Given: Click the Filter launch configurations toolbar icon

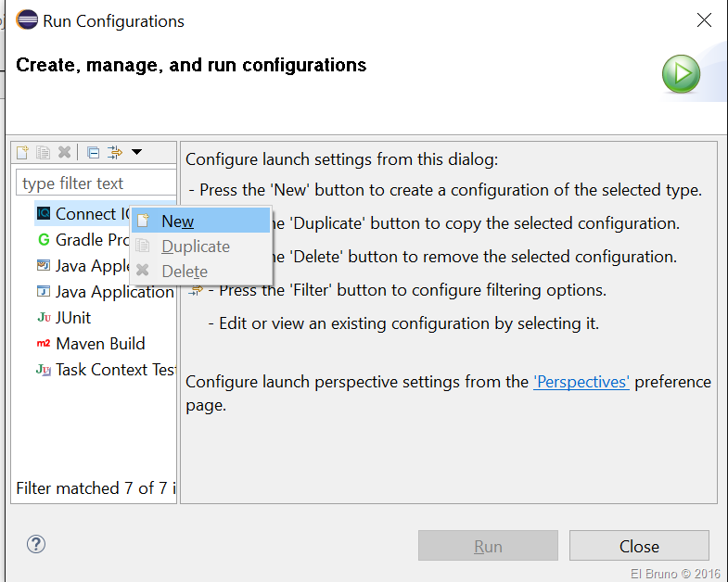Looking at the screenshot, I should 115,153.
